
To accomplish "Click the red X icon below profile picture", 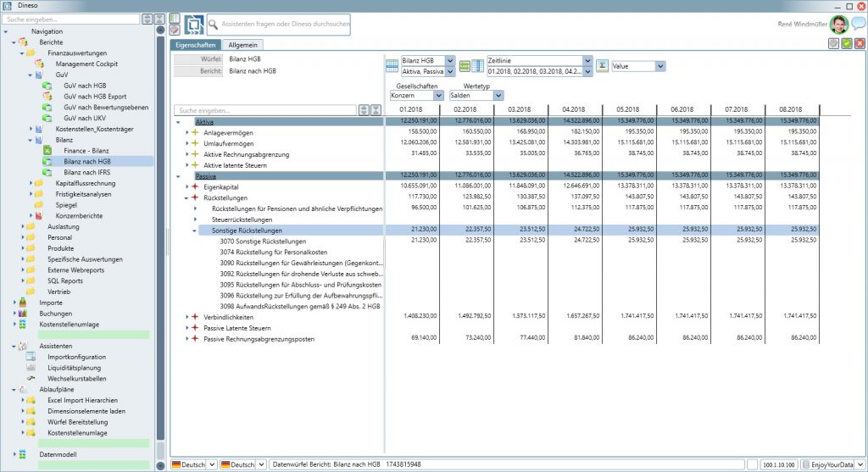I will pyautogui.click(x=860, y=44).
